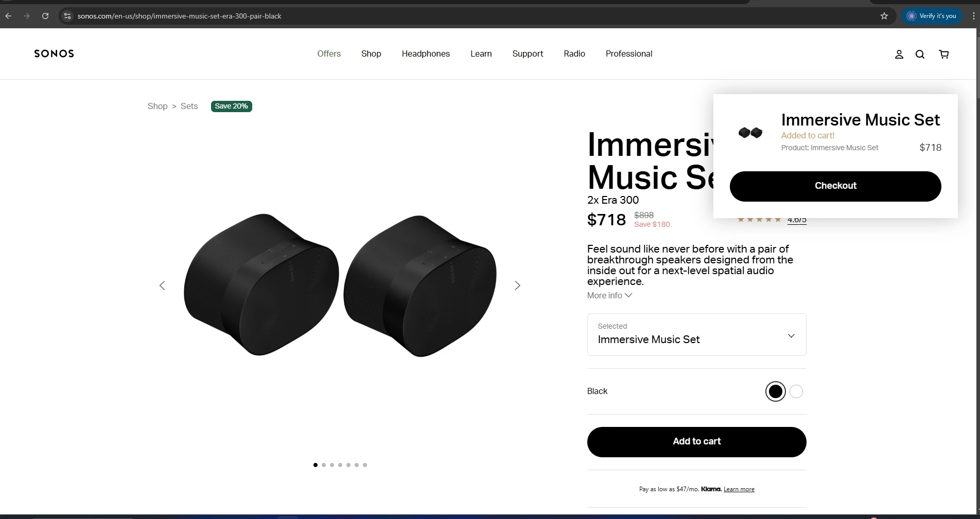Open the Klarna Learn more link
Screen dimensions: 980x519
(739, 489)
